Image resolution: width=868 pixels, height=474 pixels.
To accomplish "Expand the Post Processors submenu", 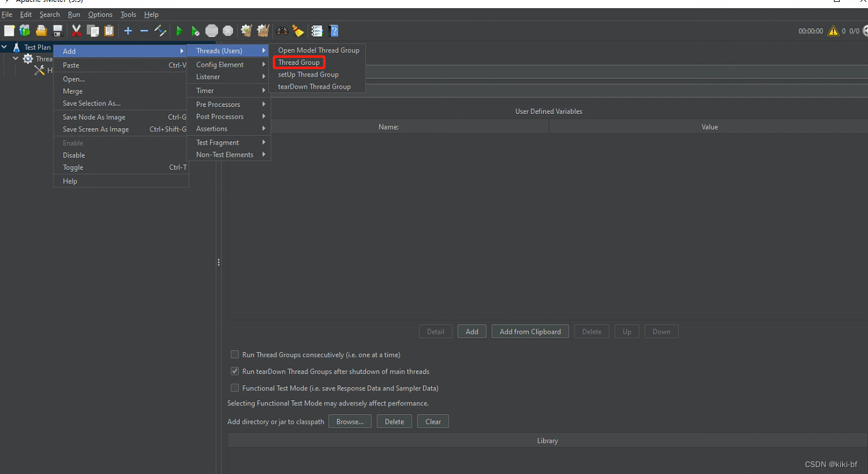I will tap(229, 116).
